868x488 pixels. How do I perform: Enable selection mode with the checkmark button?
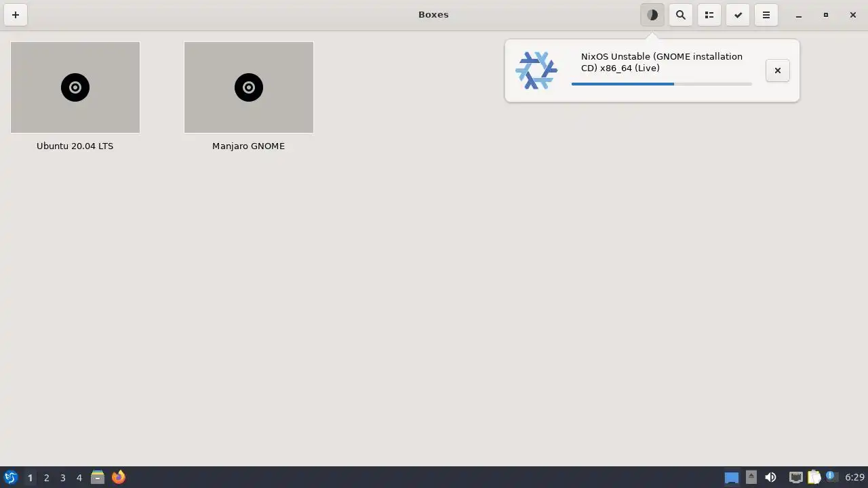coord(738,15)
